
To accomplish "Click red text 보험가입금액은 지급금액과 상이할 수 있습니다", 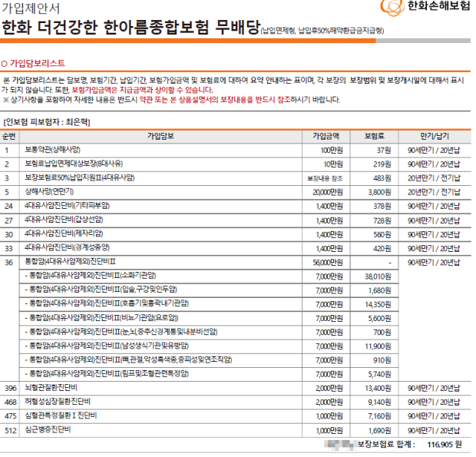I will (142, 90).
